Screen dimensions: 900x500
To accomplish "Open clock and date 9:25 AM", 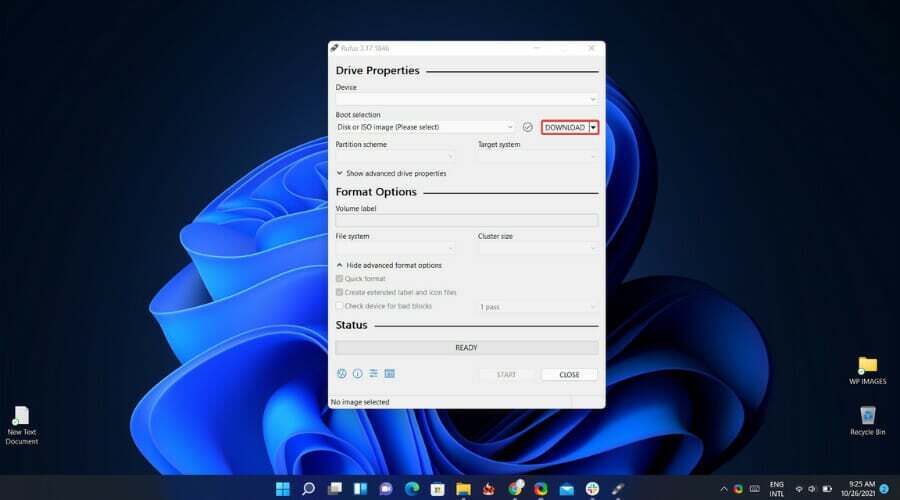I will pos(858,489).
